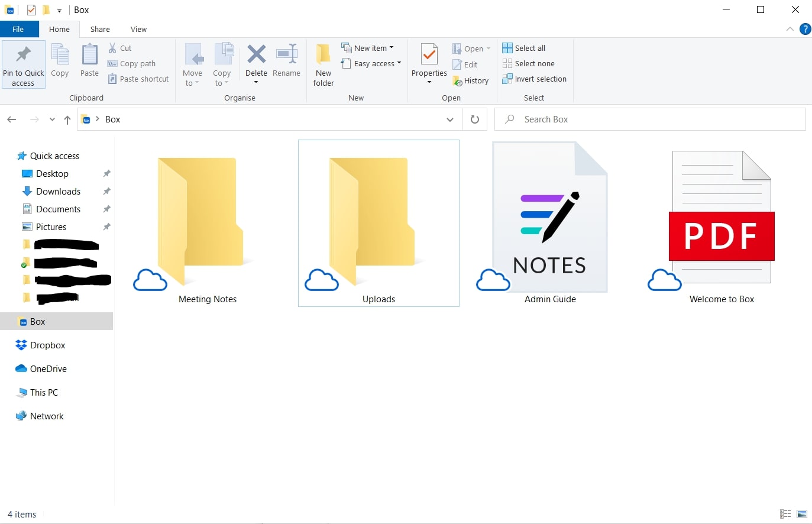Open Customize Quick Access Toolbar dropdown
Screen dimensions: 812x524
59,11
